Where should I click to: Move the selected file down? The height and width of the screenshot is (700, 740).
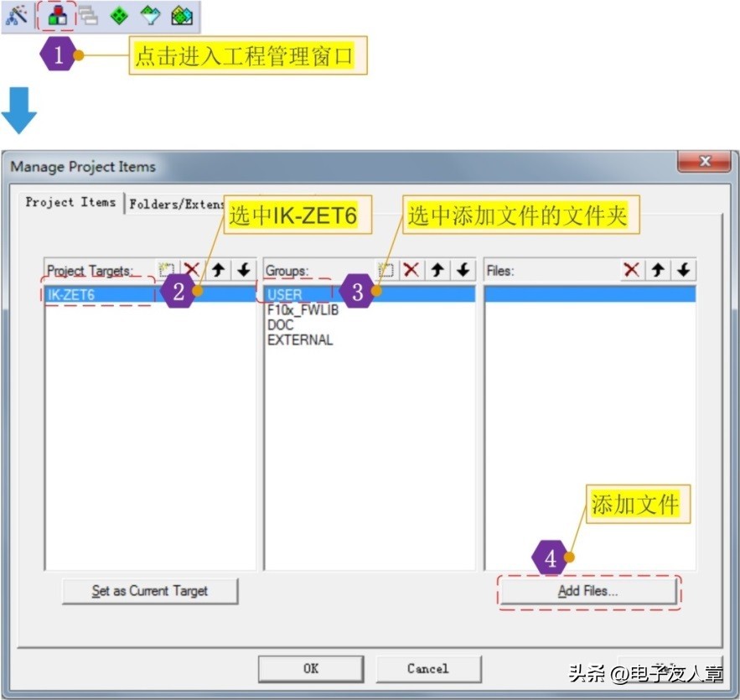(683, 270)
